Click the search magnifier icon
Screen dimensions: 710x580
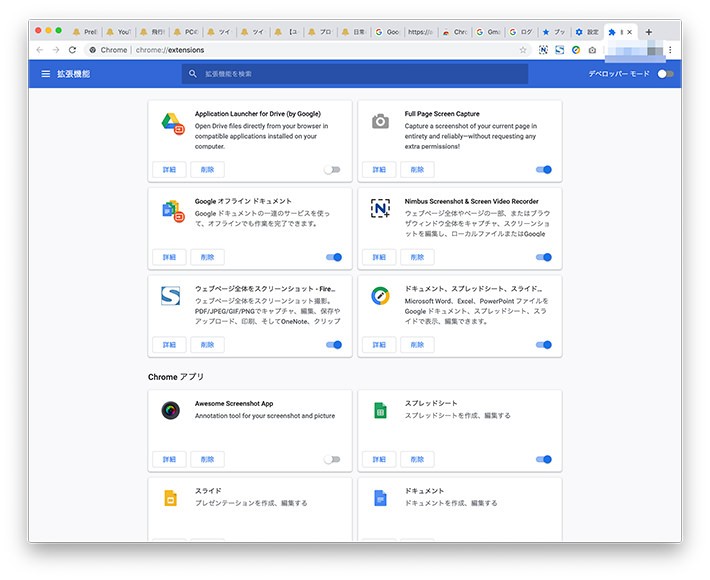pyautogui.click(x=193, y=73)
